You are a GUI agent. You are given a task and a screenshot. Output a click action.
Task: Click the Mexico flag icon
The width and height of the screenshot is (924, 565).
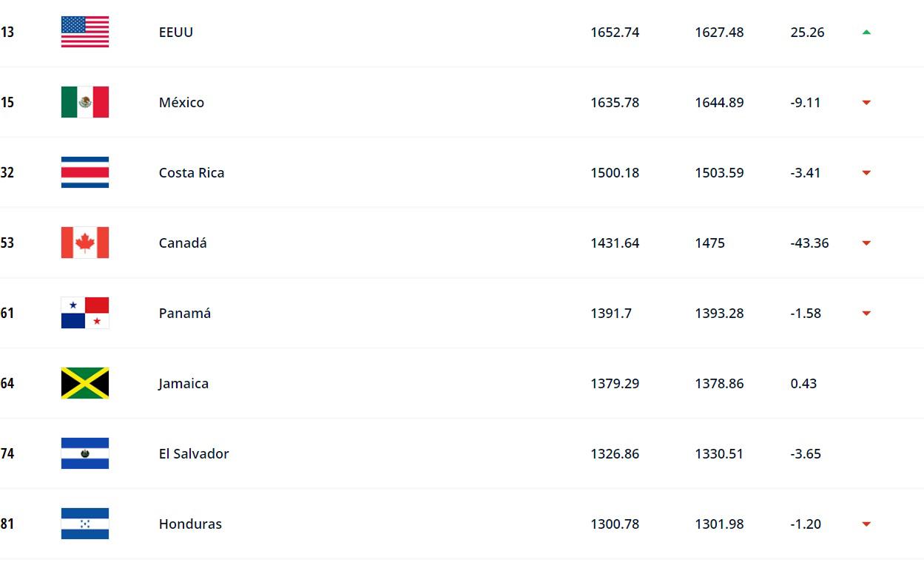[x=85, y=102]
